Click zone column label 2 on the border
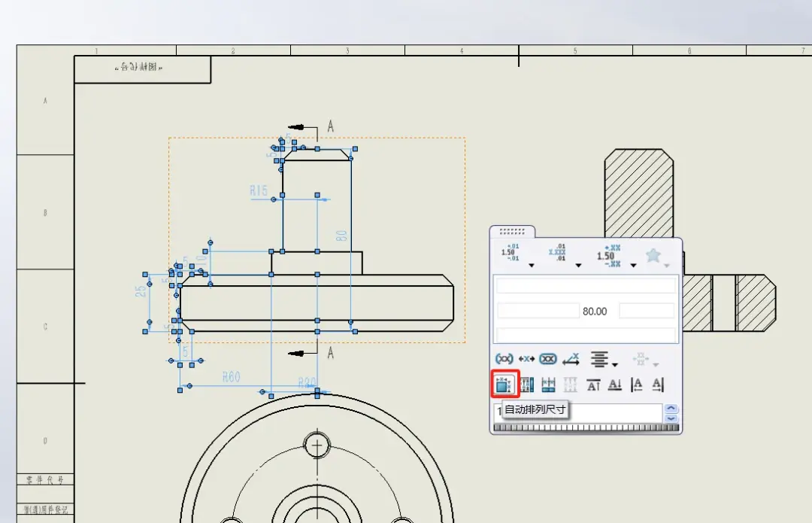The image size is (812, 523). 233,51
